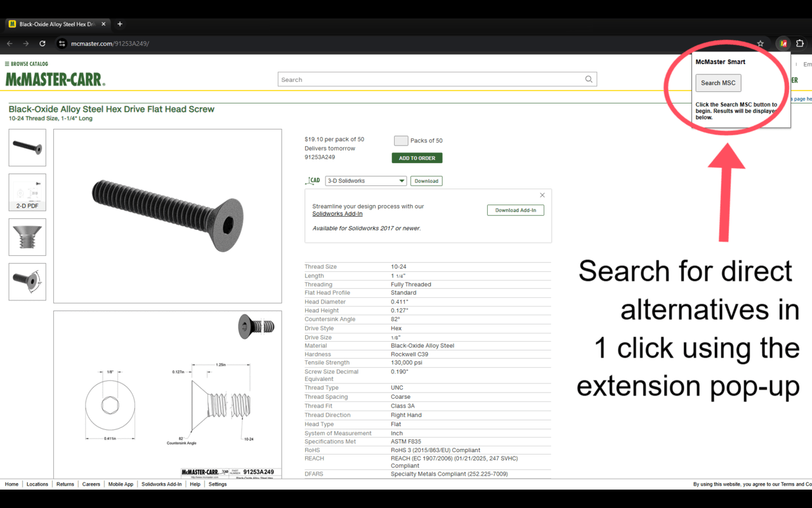Select the screw side-view thumbnail
Image resolution: width=812 pixels, height=508 pixels.
tap(27, 147)
